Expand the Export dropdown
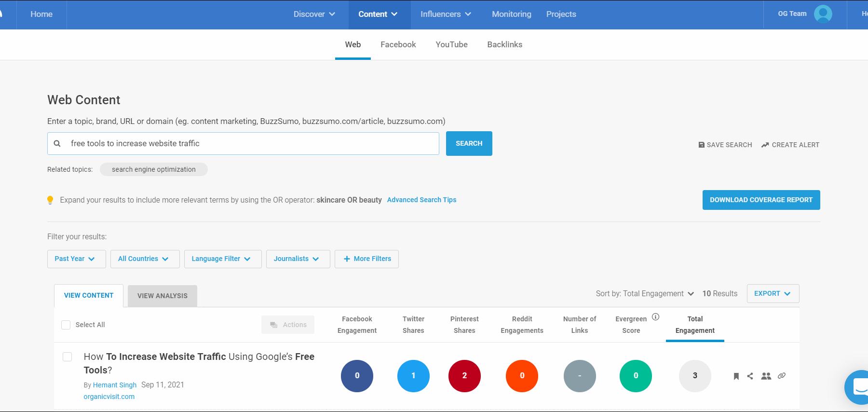 (773, 293)
